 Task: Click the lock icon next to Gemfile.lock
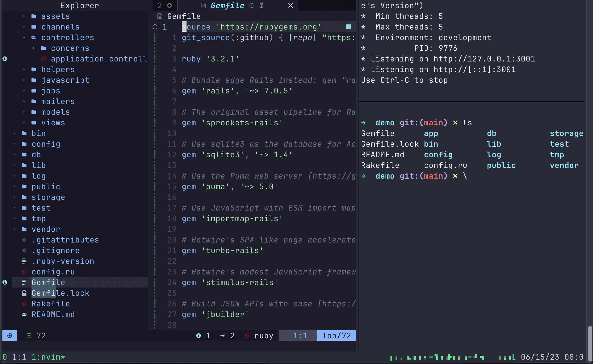[x=24, y=293]
